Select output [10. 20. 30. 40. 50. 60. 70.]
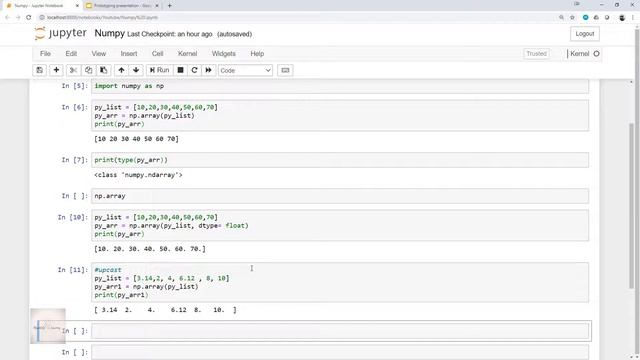The height and width of the screenshot is (360, 640). point(150,249)
